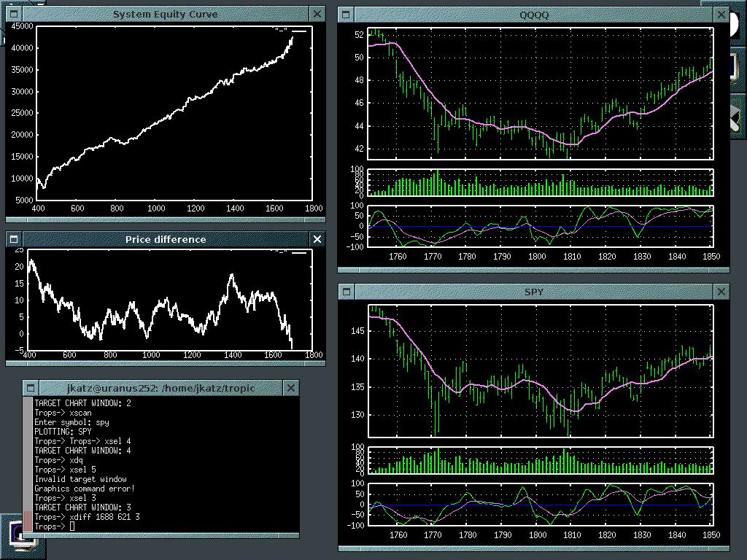Image resolution: width=747 pixels, height=560 pixels.
Task: Click the 1810 x-axis label in SPY window
Action: [572, 534]
